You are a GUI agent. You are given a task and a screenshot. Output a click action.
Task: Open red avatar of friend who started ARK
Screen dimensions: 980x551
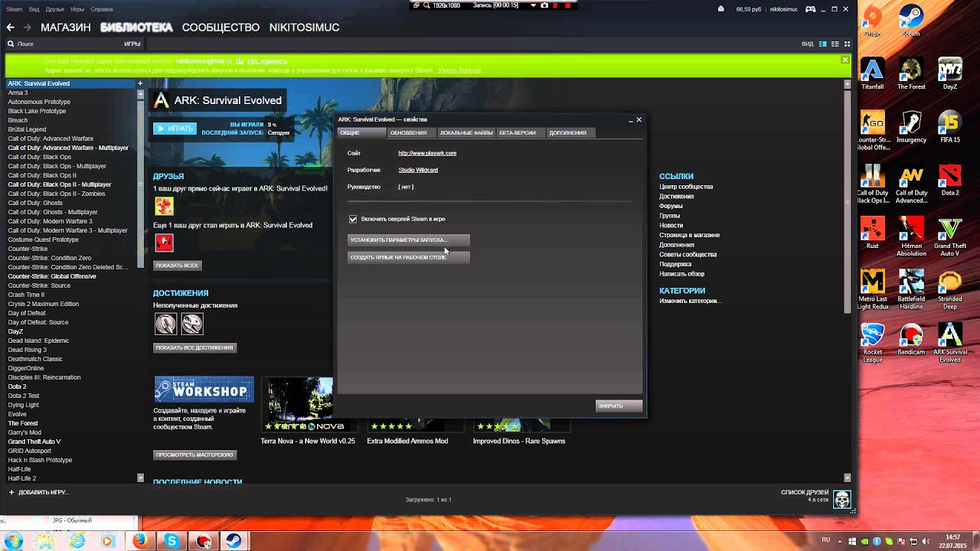click(x=164, y=243)
